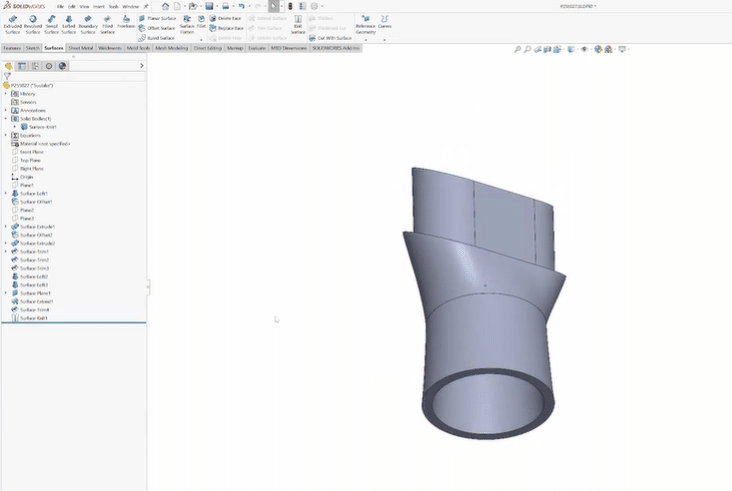Viewport: 732px width, 491px height.
Task: Click the Save icon
Action: (209, 6)
